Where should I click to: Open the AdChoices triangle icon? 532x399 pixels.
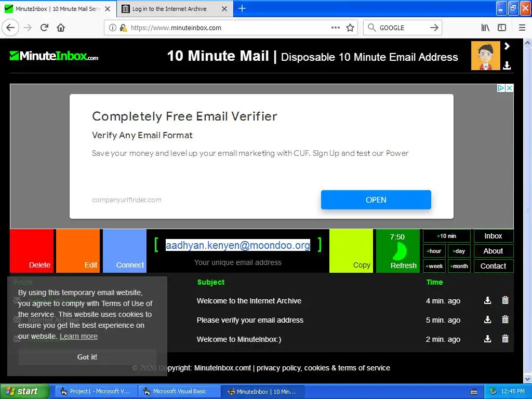[x=501, y=88]
